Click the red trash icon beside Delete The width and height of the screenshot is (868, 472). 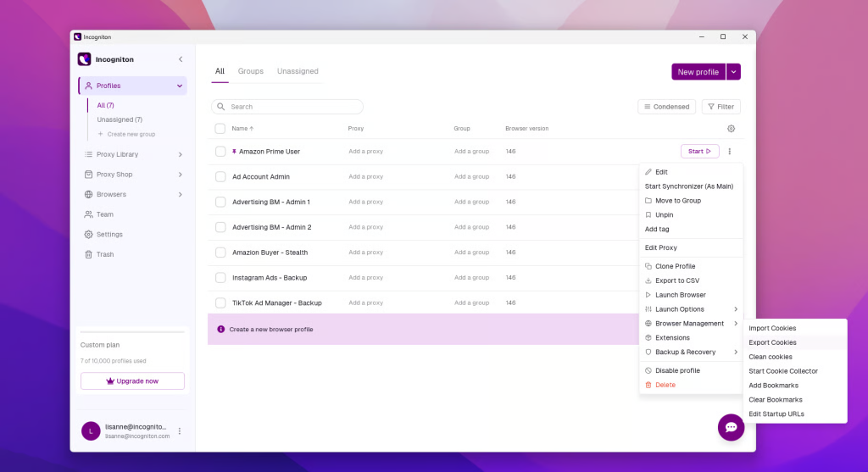(x=648, y=385)
